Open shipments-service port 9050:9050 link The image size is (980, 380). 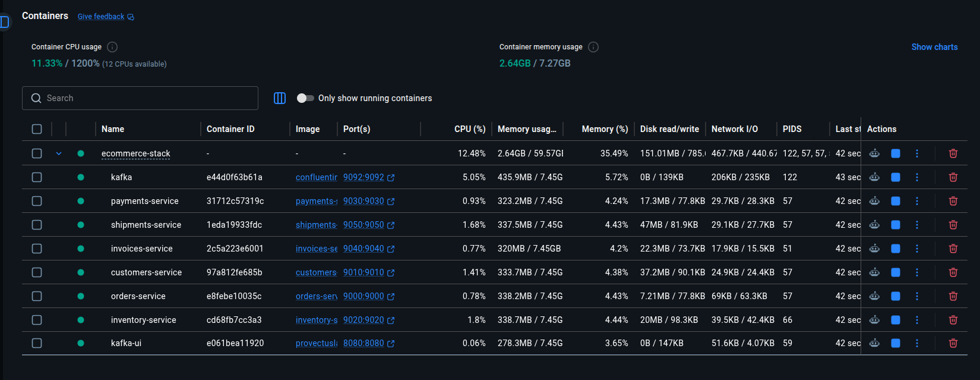point(369,225)
